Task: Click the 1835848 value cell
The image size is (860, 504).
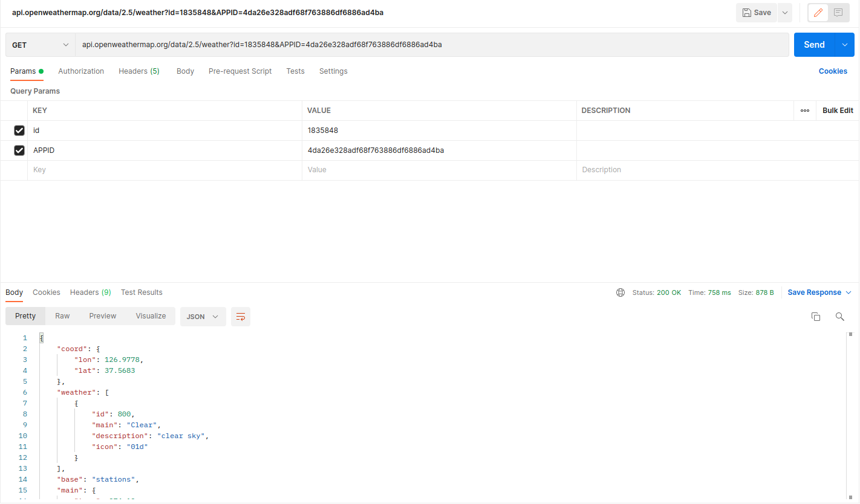Action: (x=439, y=131)
